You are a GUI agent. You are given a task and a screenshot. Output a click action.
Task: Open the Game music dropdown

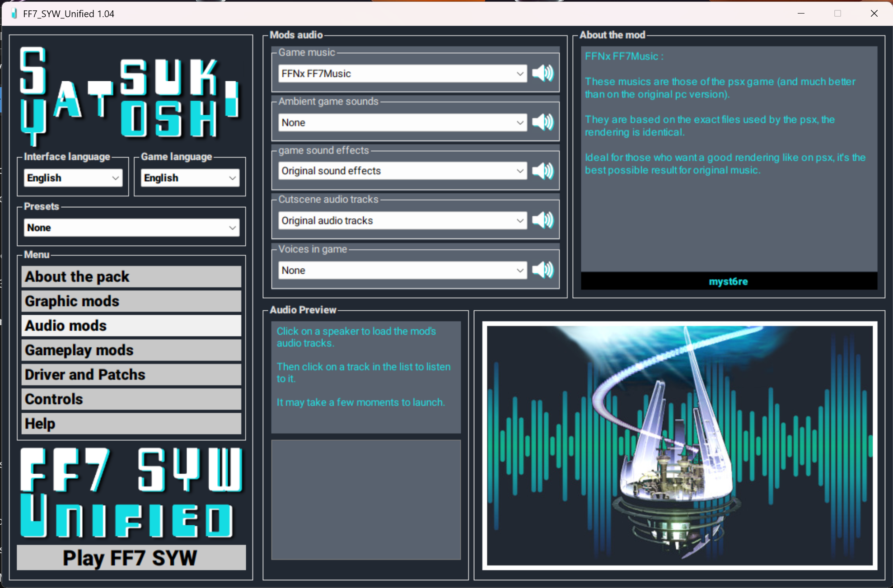pos(402,74)
